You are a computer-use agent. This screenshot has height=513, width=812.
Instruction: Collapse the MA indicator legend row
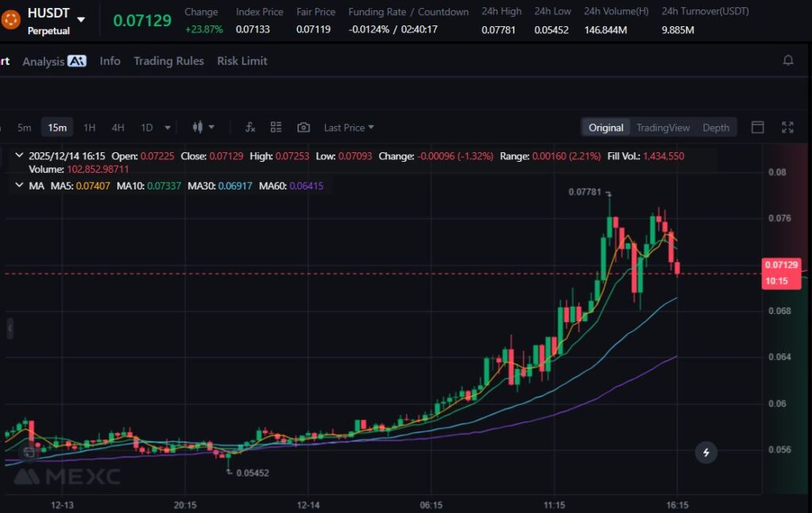(x=19, y=186)
